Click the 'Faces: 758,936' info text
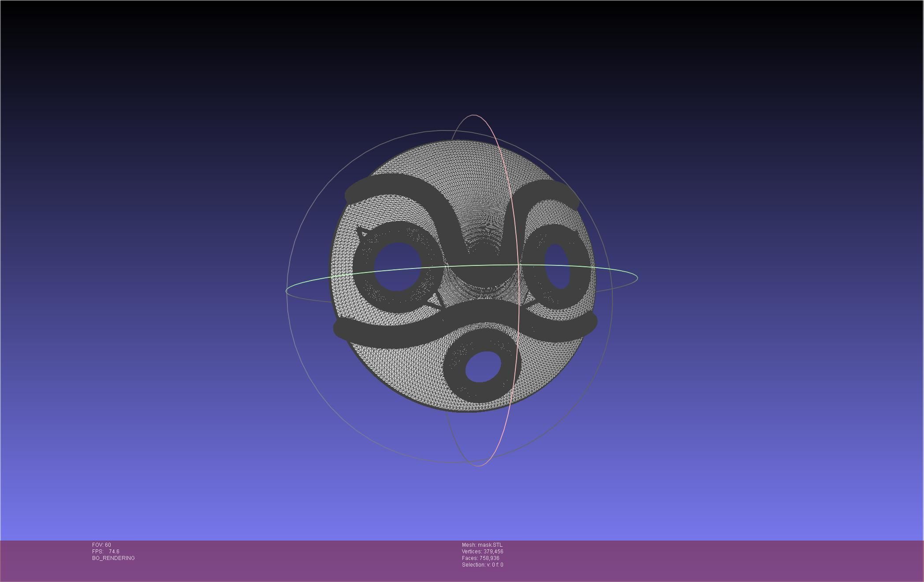Image resolution: width=924 pixels, height=582 pixels. click(x=481, y=558)
